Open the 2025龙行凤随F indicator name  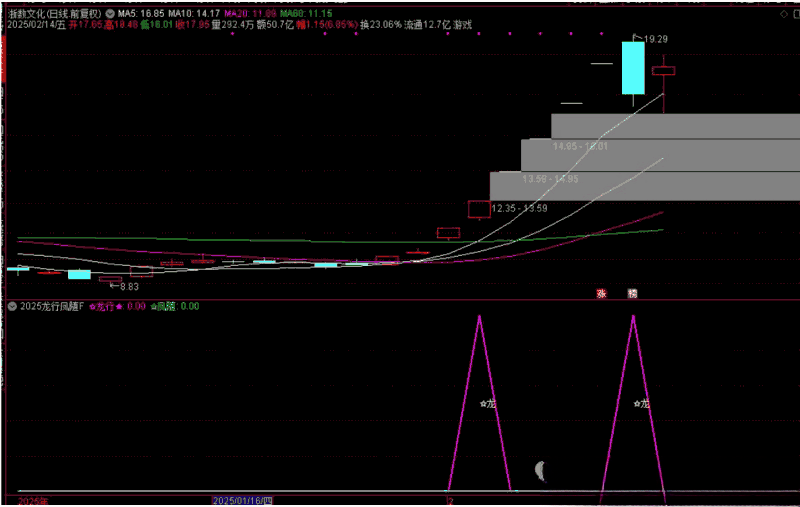(x=51, y=307)
